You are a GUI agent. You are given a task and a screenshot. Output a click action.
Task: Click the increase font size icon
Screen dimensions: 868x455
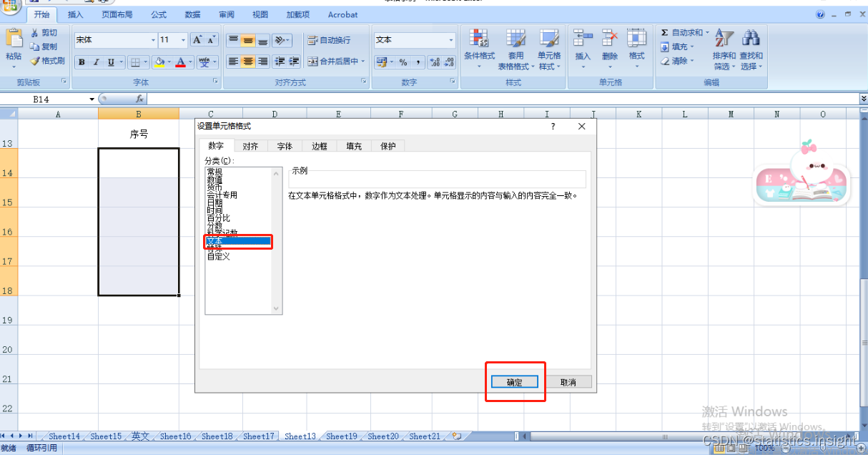tap(198, 40)
